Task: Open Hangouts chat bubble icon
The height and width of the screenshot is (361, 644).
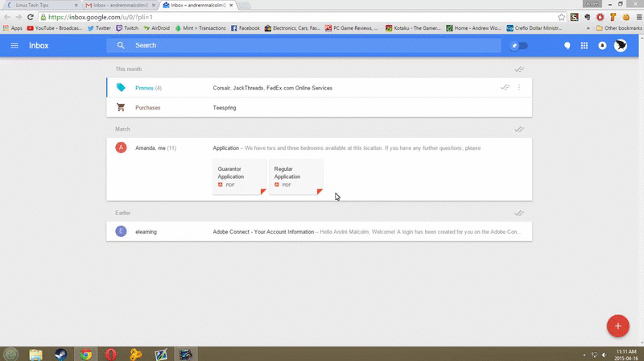Action: 567,46
